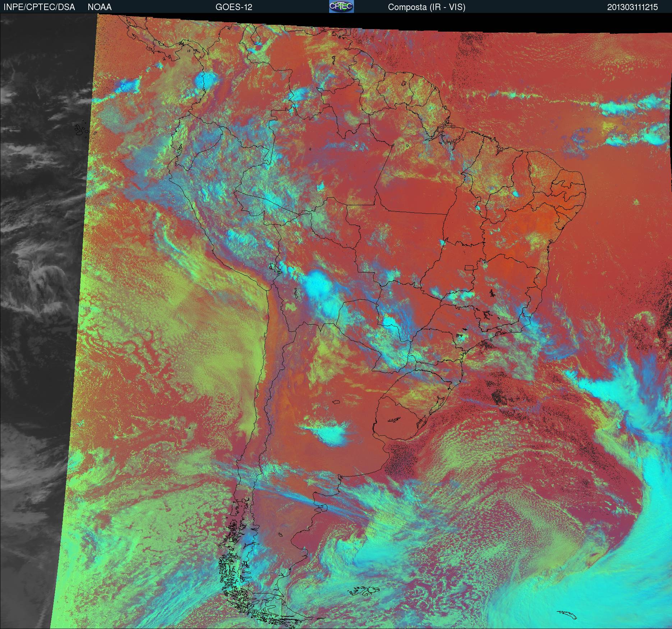672x629 pixels.
Task: Click the CPTEC logo in header
Action: pos(341,6)
